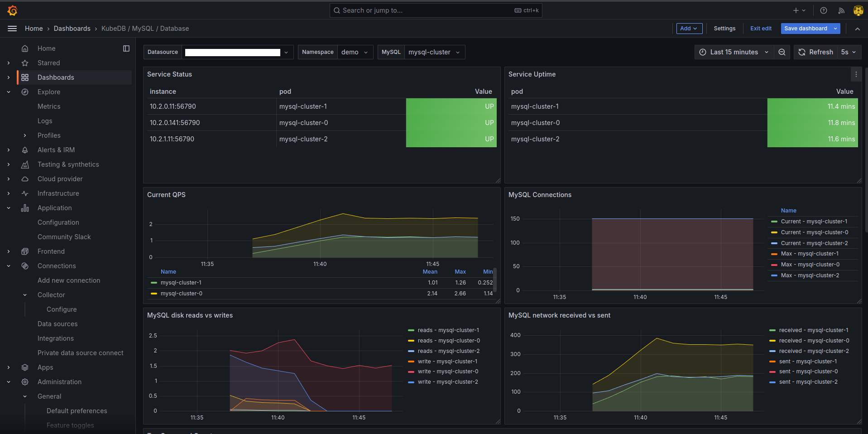Click the Search or jump to field
Screen dimensions: 868x434
[436, 10]
